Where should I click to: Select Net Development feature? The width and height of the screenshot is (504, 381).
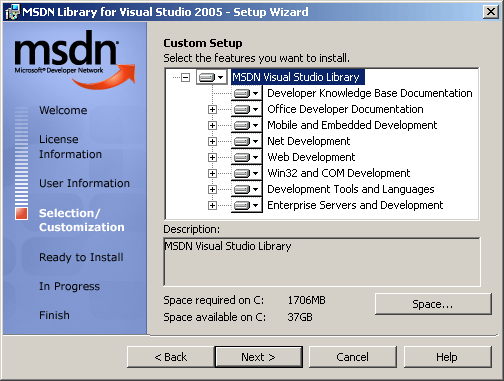pos(309,141)
